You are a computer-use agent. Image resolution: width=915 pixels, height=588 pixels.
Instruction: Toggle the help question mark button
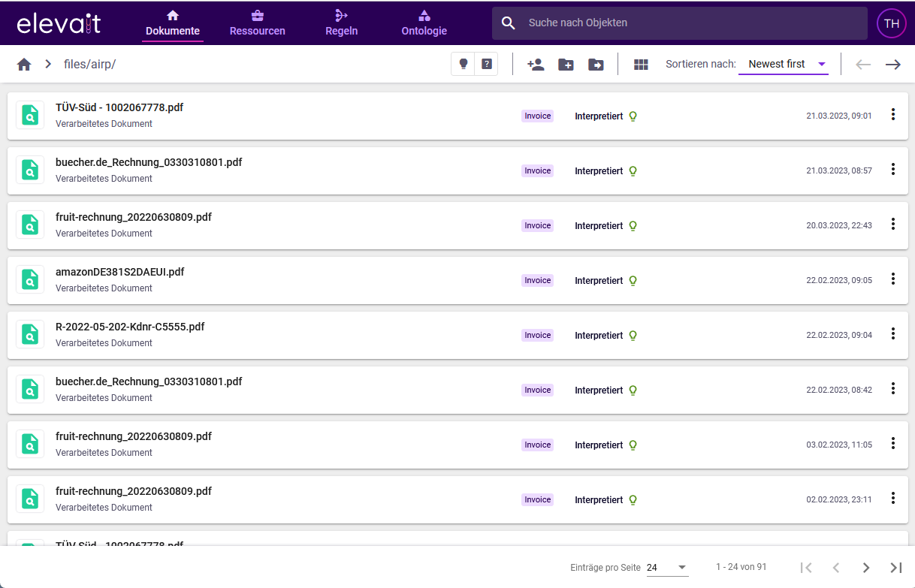tap(487, 64)
